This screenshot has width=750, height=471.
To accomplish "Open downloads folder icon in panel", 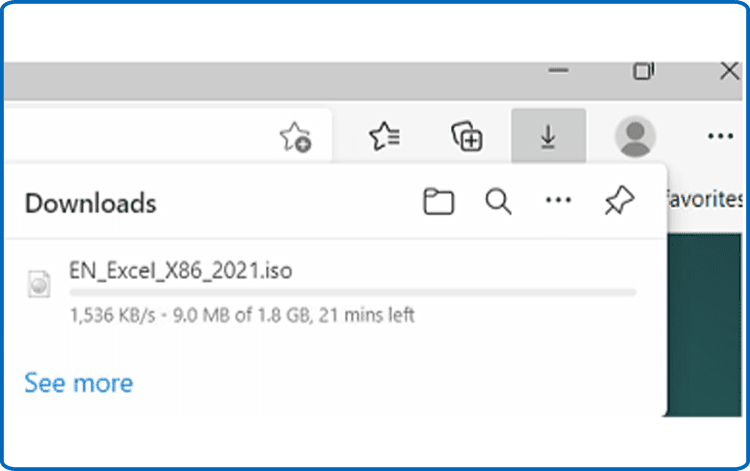I will [x=438, y=203].
